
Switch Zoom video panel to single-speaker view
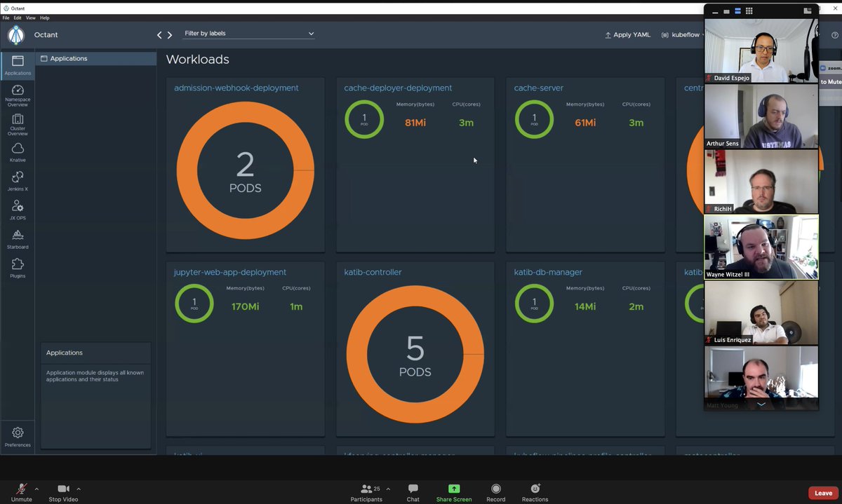pos(726,11)
